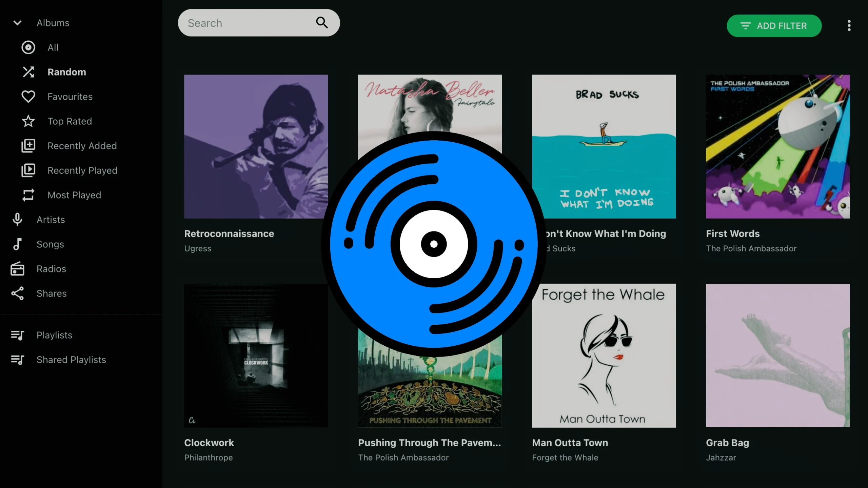Open Recently Played albums list

pos(82,170)
